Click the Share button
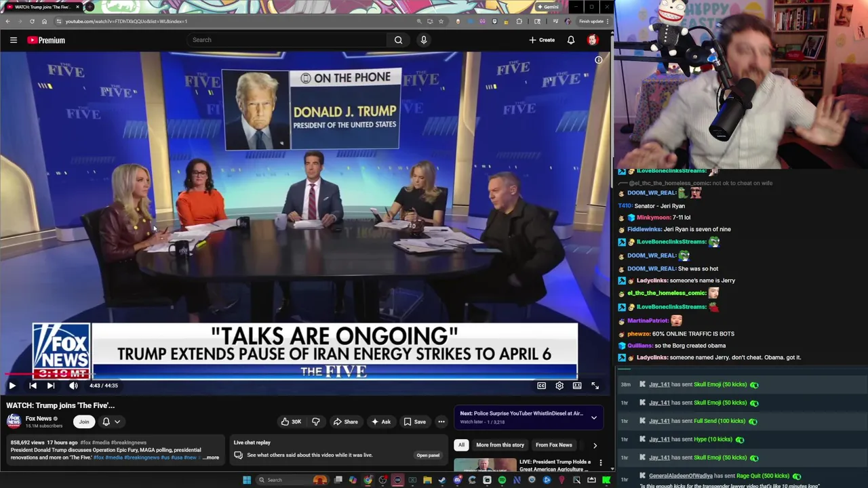868x488 pixels. coord(345,422)
